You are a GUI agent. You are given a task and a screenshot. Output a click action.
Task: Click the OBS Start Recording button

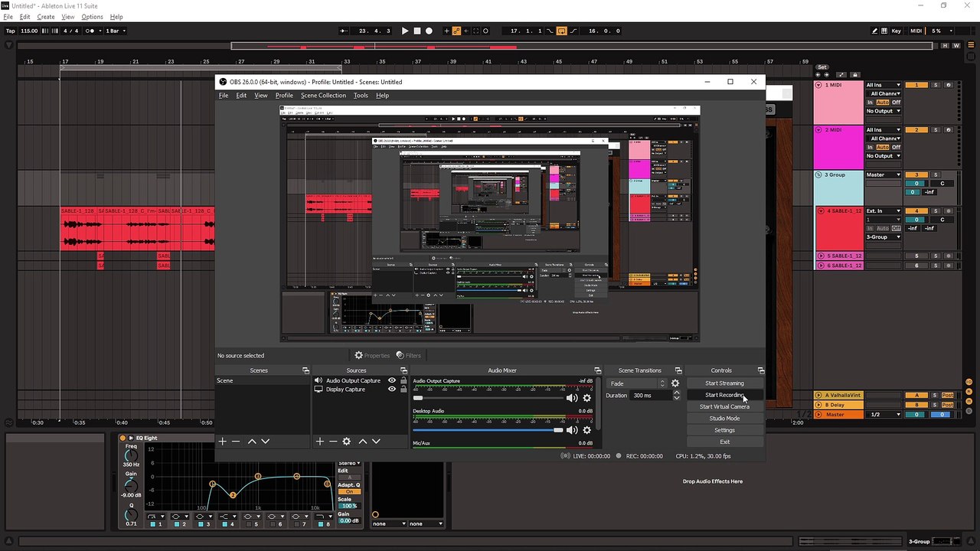pos(724,395)
